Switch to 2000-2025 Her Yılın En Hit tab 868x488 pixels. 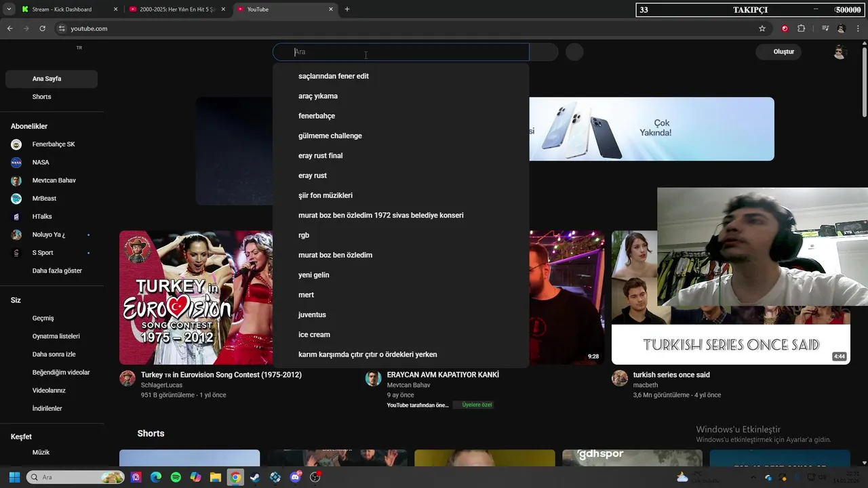click(178, 9)
